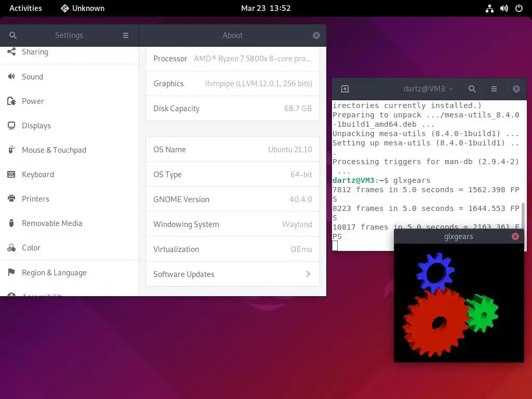Select Keyboard settings panel
This screenshot has width=532, height=399.
(x=70, y=175)
